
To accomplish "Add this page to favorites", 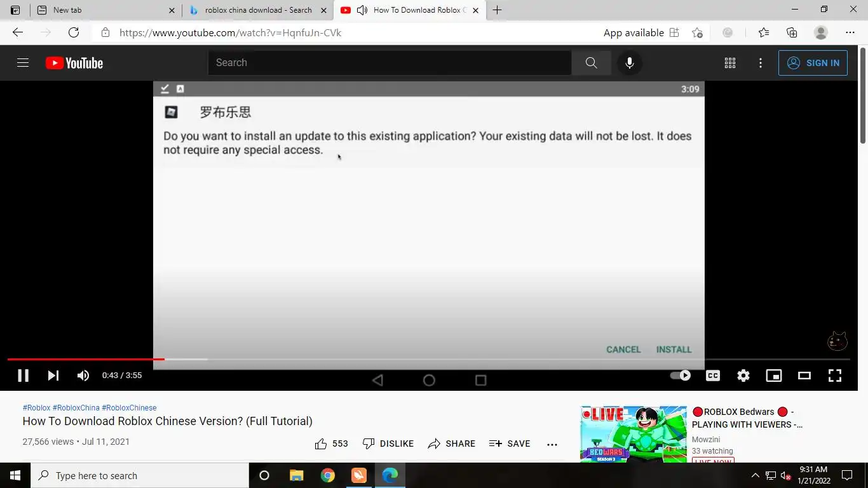I will coord(697,32).
